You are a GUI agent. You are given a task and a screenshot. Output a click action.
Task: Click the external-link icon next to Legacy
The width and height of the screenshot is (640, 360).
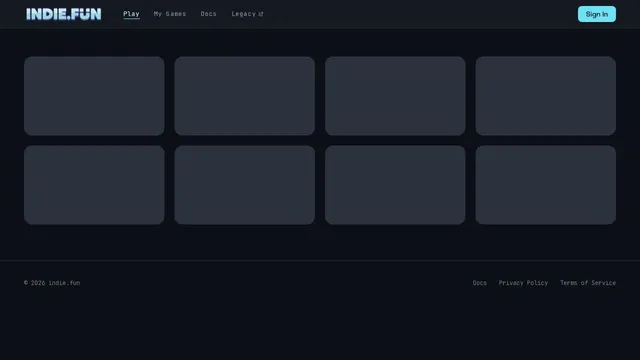click(261, 14)
